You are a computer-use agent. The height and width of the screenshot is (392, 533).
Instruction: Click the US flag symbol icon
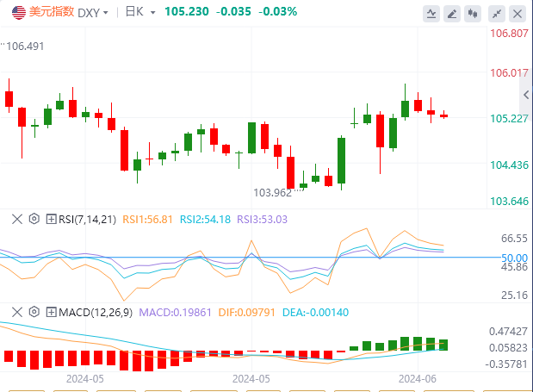pyautogui.click(x=19, y=13)
